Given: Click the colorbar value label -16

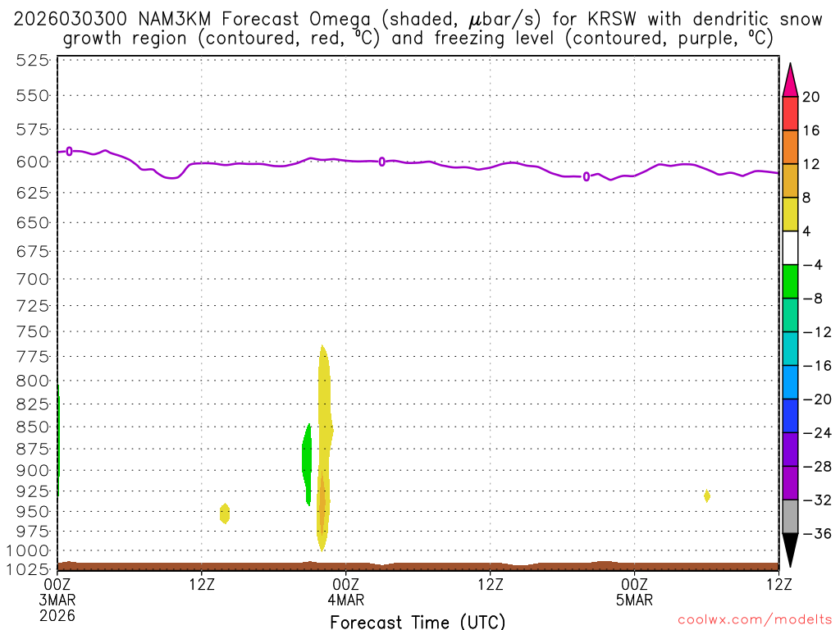Looking at the screenshot, I should pyautogui.click(x=817, y=366).
